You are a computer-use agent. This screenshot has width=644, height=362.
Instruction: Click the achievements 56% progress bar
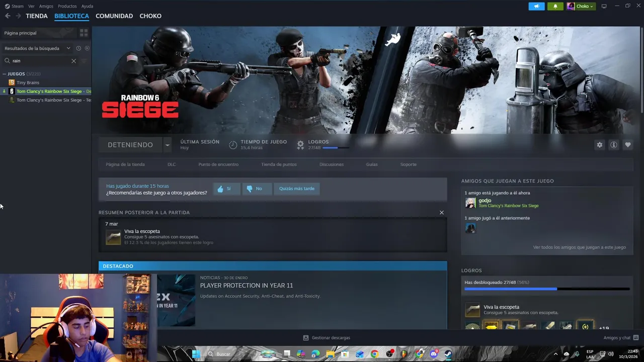(x=547, y=289)
